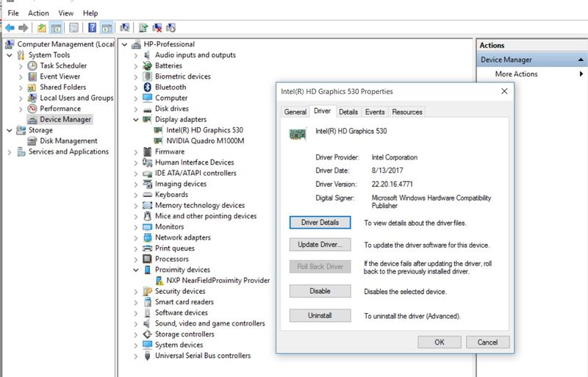Viewport: 588px width, 377px height.
Task: Click the Back arrow in the toolbar
Action: tap(10, 28)
